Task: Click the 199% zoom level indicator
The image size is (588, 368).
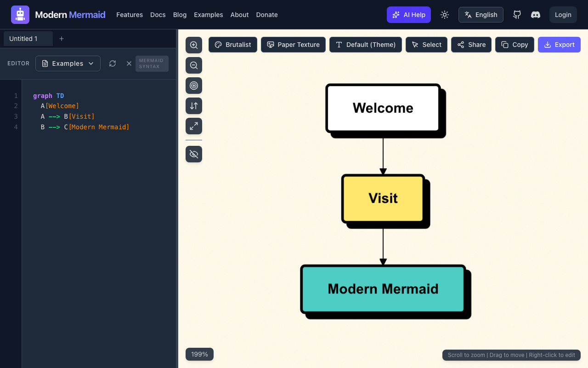Action: pyautogui.click(x=200, y=354)
